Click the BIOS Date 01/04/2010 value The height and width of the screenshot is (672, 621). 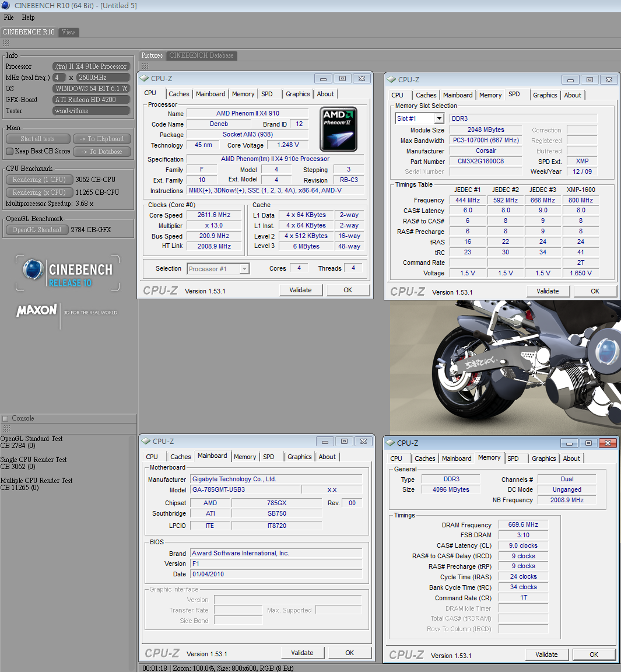point(276,574)
